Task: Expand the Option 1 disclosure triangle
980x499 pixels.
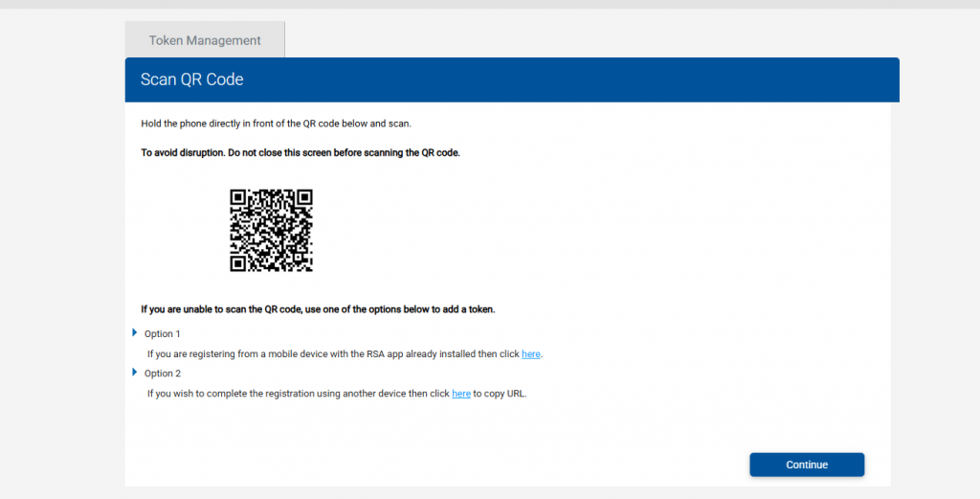Action: [x=134, y=332]
